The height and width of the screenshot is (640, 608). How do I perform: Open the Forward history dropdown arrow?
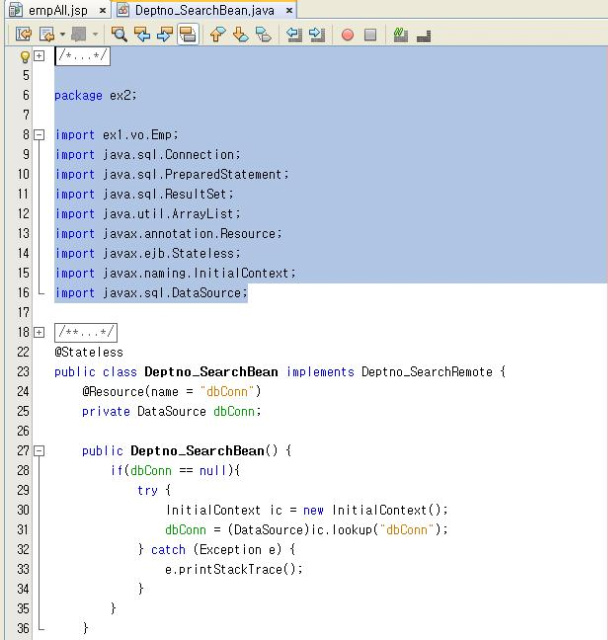95,35
